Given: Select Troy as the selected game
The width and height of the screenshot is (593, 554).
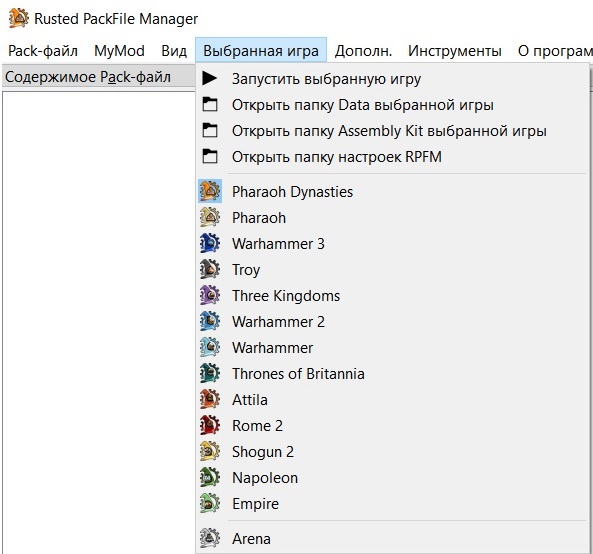Looking at the screenshot, I should 393,270.
